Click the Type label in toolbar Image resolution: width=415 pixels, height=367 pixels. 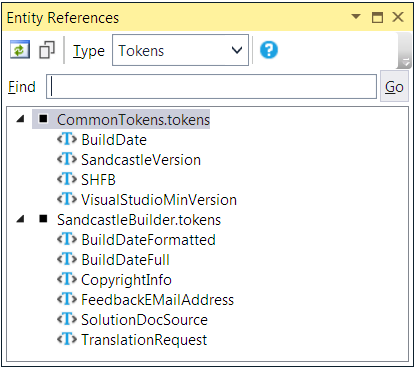click(x=89, y=51)
